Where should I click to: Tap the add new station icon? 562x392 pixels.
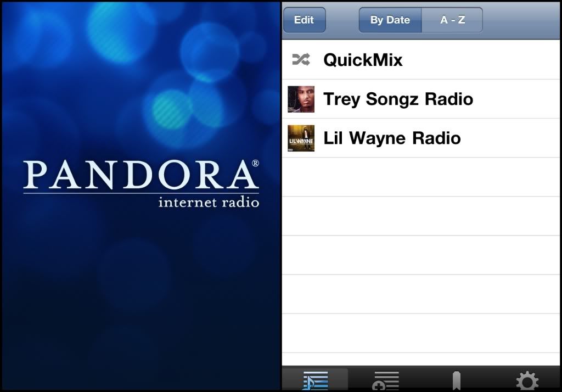385,381
